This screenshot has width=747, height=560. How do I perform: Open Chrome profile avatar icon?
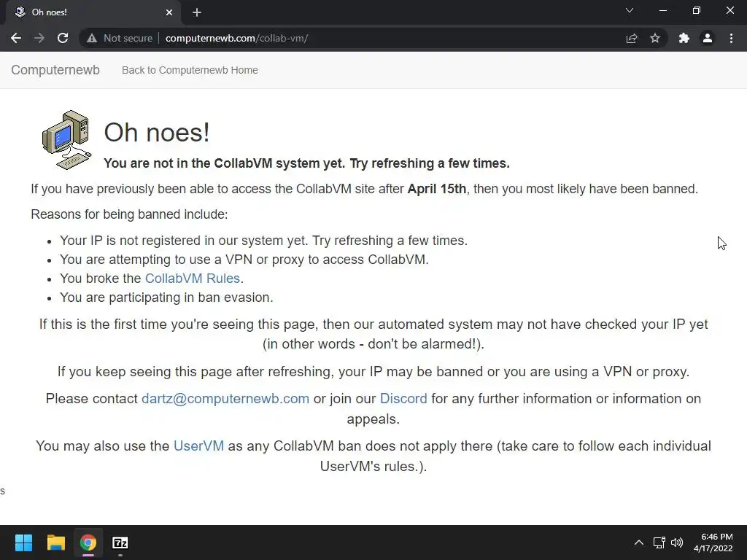(x=708, y=38)
